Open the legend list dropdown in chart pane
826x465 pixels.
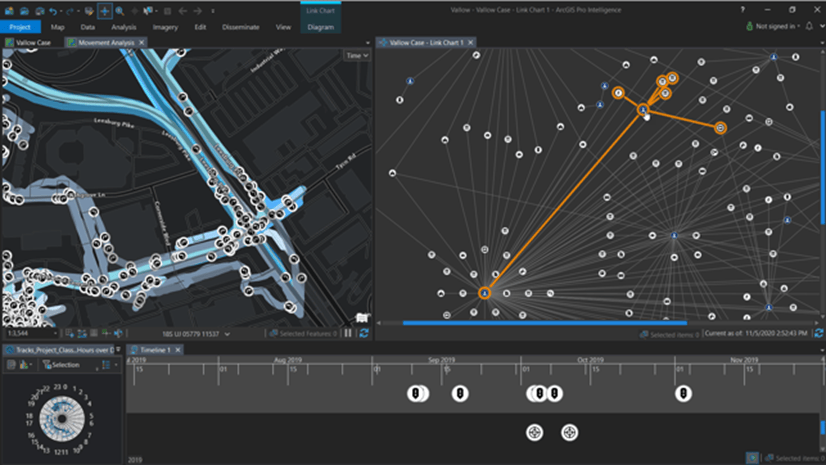pyautogui.click(x=108, y=365)
